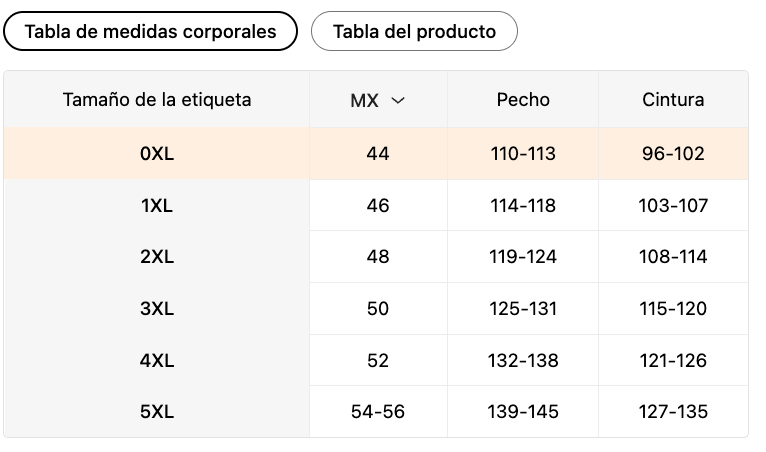Click chest measurement 110-113 cell
The image size is (766, 452).
pyautogui.click(x=523, y=154)
